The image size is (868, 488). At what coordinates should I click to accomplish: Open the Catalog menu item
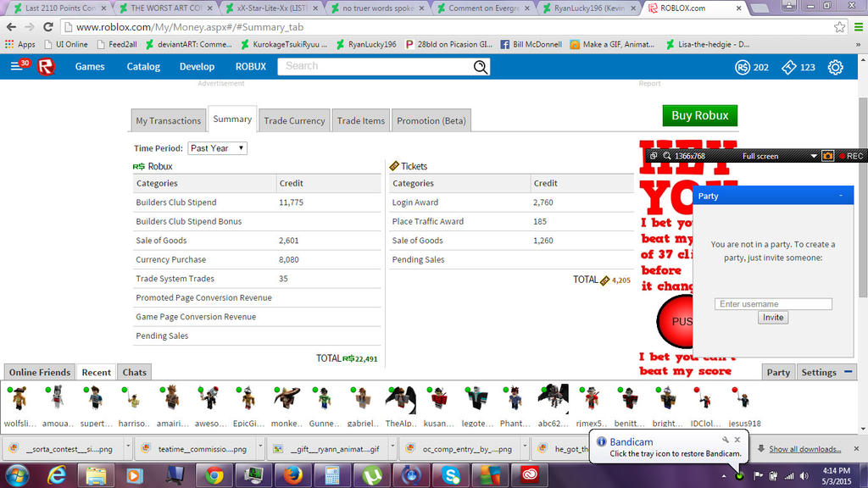point(143,66)
